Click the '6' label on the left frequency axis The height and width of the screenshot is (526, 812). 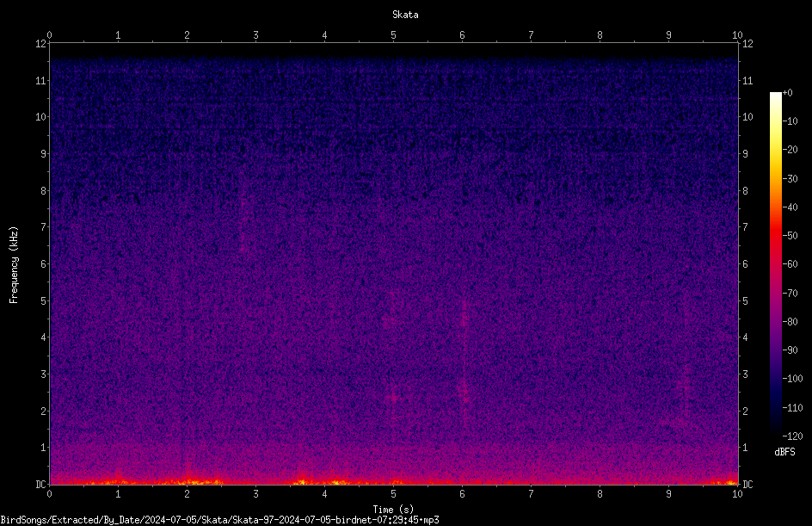click(44, 263)
